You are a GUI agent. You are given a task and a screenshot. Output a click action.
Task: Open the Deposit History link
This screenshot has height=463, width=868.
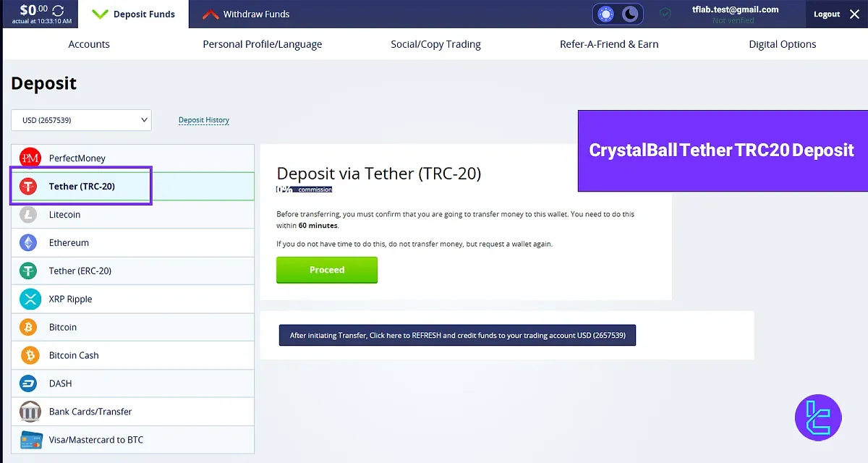tap(203, 120)
